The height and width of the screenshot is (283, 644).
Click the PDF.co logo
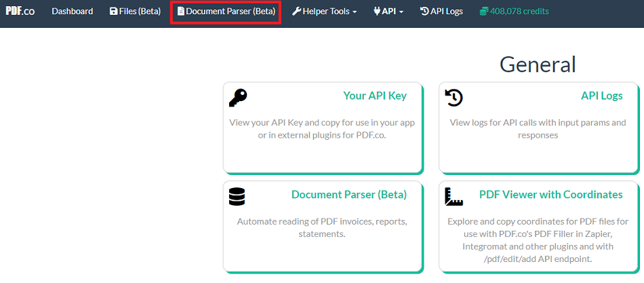coord(20,11)
